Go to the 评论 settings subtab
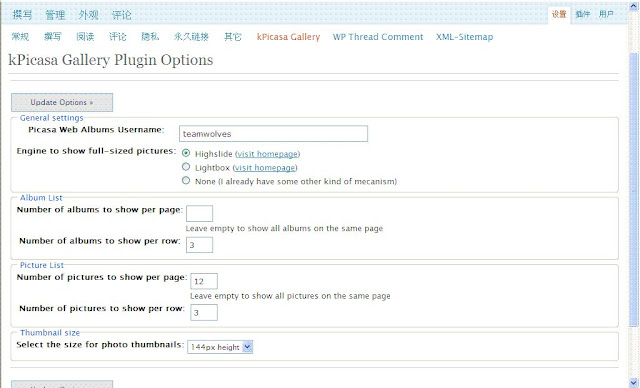 (118, 37)
